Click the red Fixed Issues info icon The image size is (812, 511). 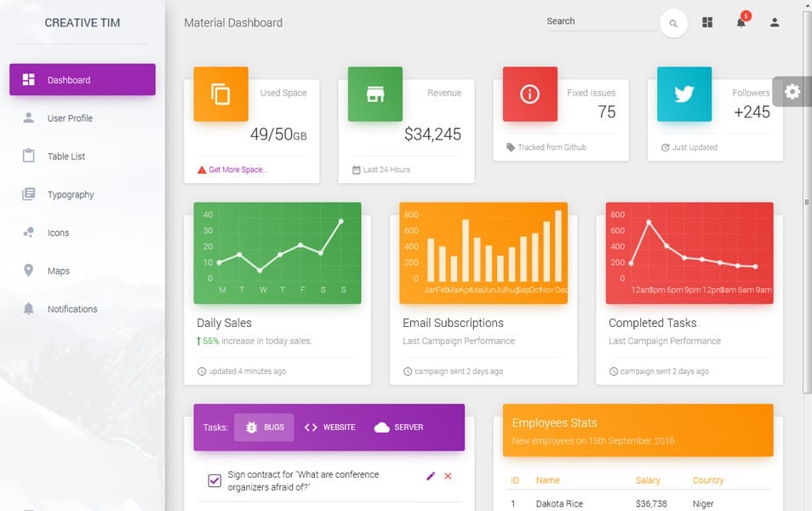(529, 94)
